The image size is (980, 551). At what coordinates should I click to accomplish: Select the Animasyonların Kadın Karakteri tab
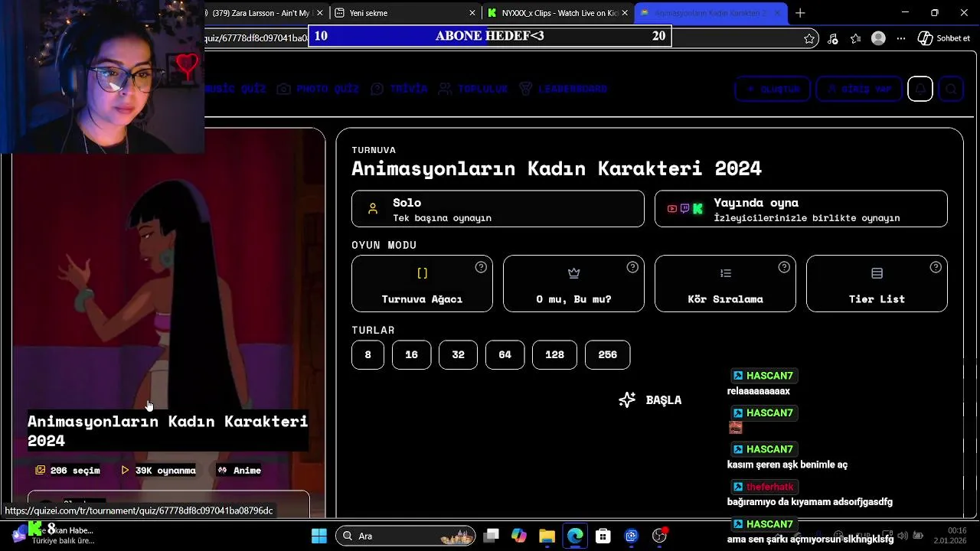click(x=710, y=13)
